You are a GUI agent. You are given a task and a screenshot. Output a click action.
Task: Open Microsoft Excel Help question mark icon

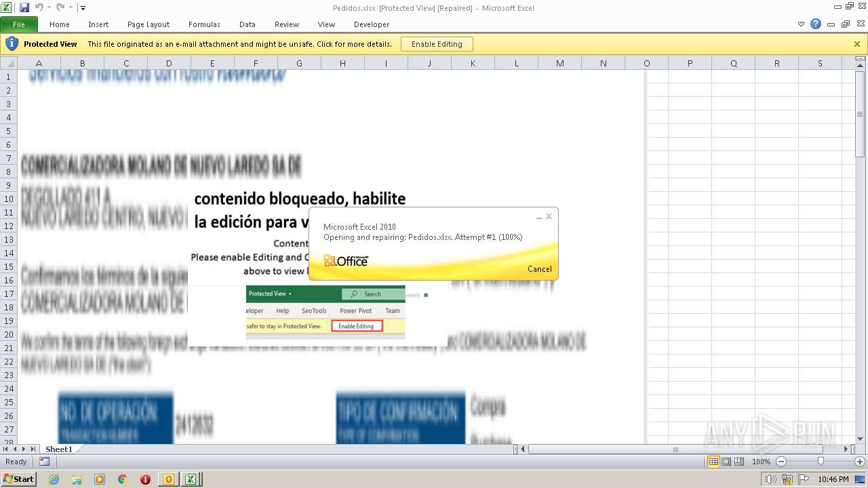[x=816, y=24]
